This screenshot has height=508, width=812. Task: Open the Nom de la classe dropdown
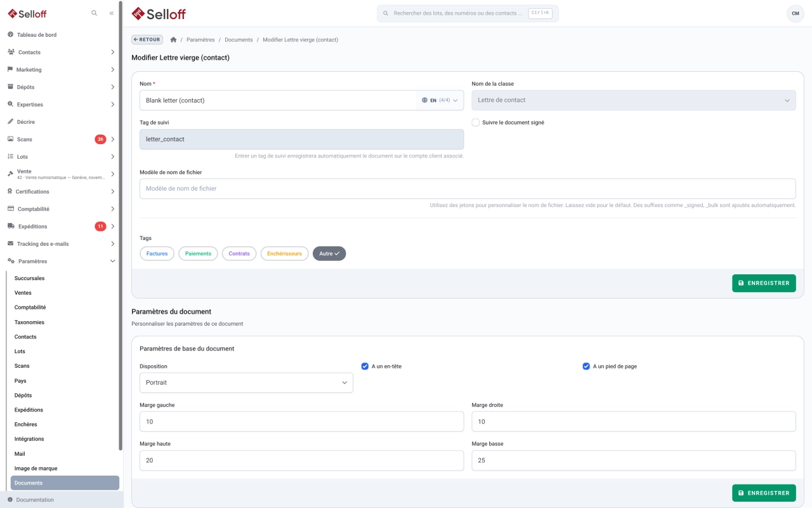pyautogui.click(x=634, y=100)
